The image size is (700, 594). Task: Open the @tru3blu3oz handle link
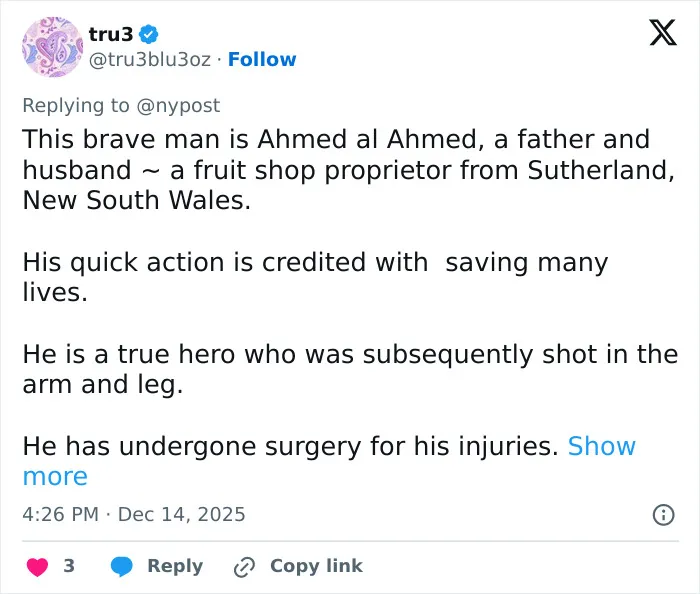150,59
